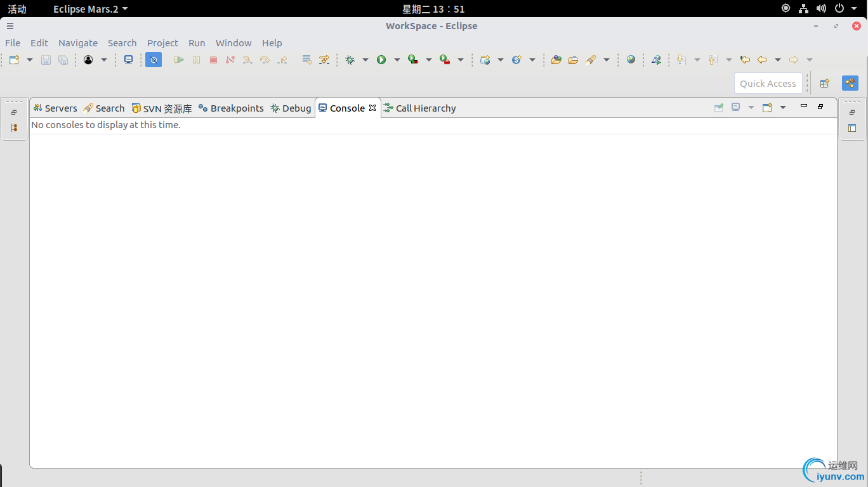Click the Open Task folder icon

[x=574, y=60]
